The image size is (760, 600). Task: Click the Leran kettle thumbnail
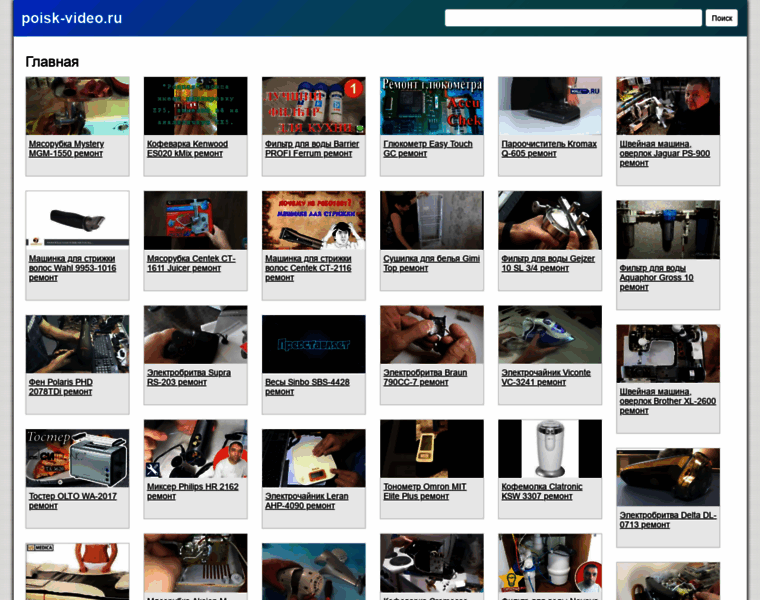coord(314,458)
